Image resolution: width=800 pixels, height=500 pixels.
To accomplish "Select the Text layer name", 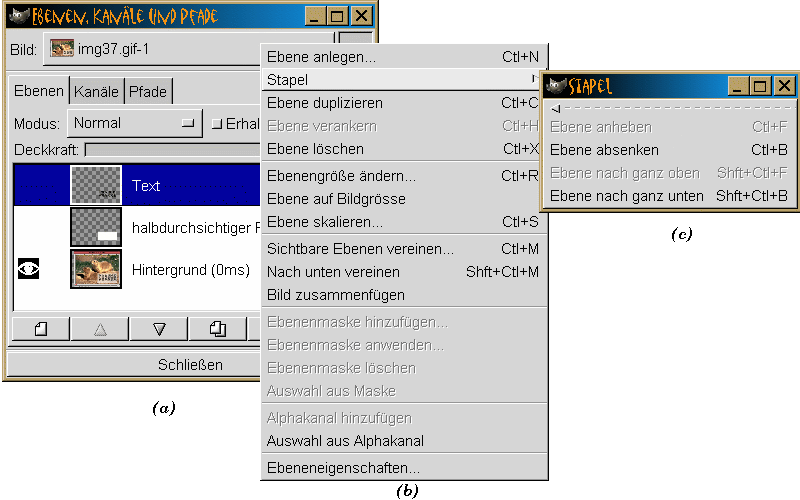I will 146,186.
